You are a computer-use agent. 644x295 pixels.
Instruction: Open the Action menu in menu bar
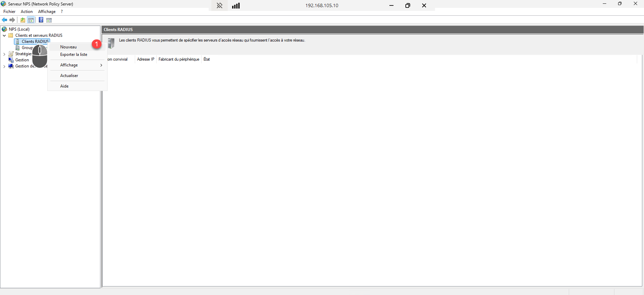27,12
